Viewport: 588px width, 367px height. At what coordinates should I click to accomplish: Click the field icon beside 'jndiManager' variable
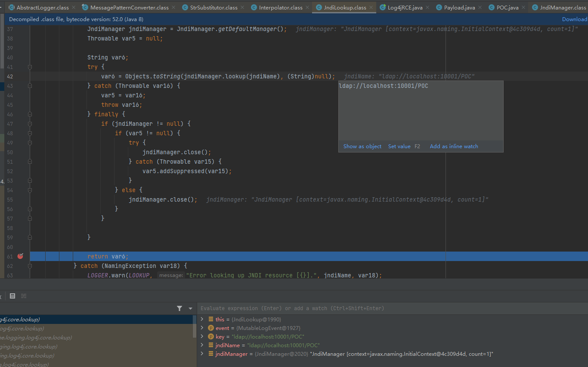[211, 354]
